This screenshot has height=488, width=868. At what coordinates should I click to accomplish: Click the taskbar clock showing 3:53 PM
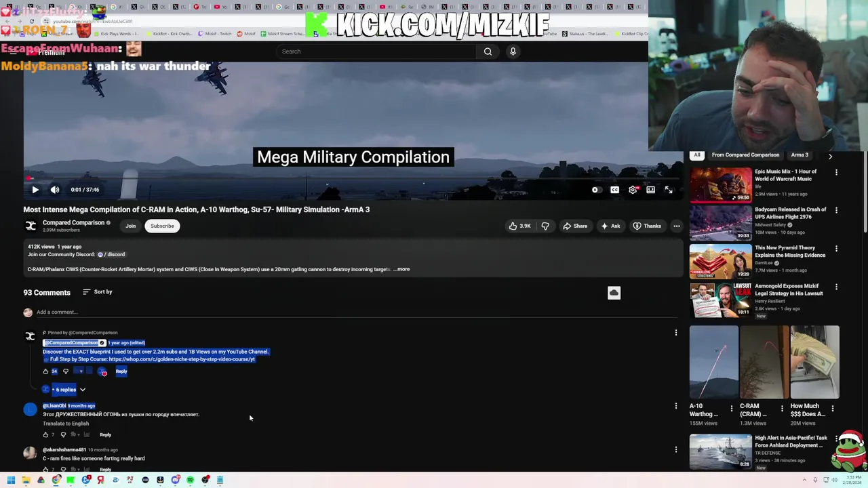(x=851, y=480)
